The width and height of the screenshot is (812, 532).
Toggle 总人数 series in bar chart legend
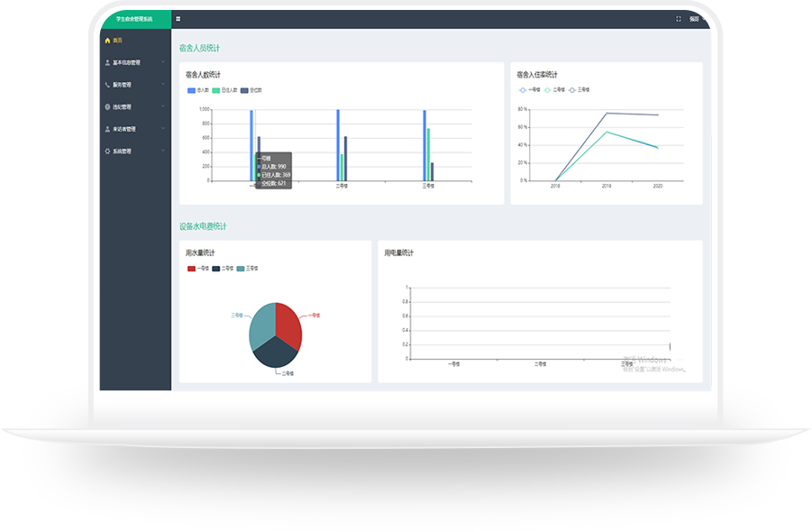tap(192, 90)
